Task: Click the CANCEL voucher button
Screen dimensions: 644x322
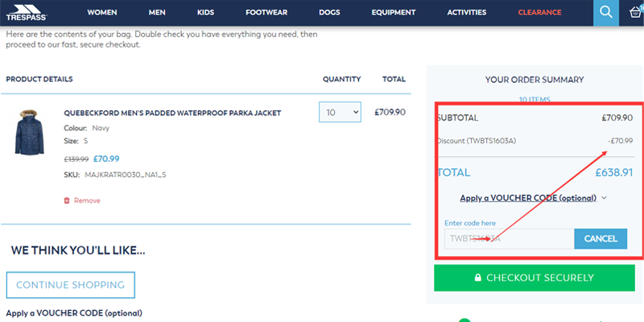Action: [x=601, y=238]
